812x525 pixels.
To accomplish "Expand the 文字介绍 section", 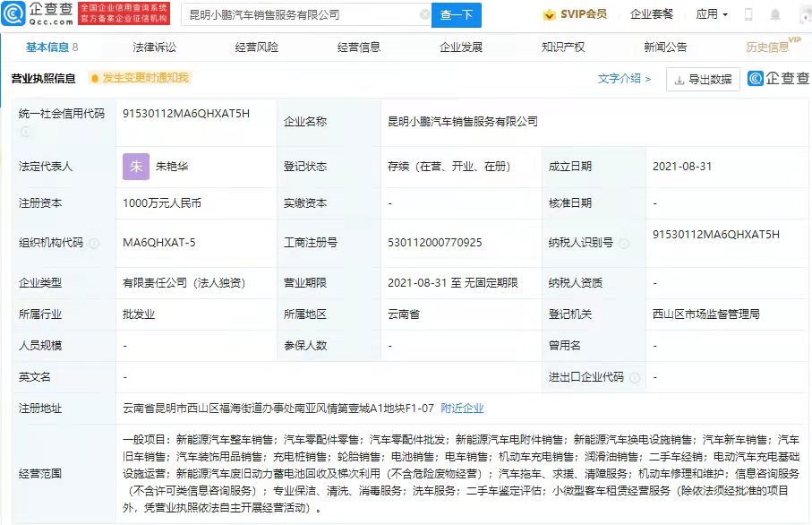I will (x=624, y=79).
